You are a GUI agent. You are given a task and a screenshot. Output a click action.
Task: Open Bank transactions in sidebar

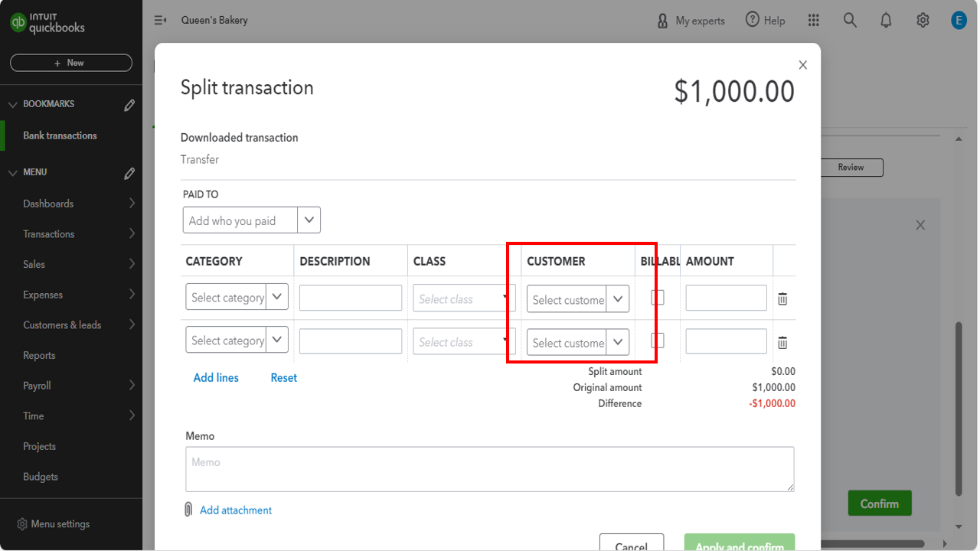click(x=60, y=135)
